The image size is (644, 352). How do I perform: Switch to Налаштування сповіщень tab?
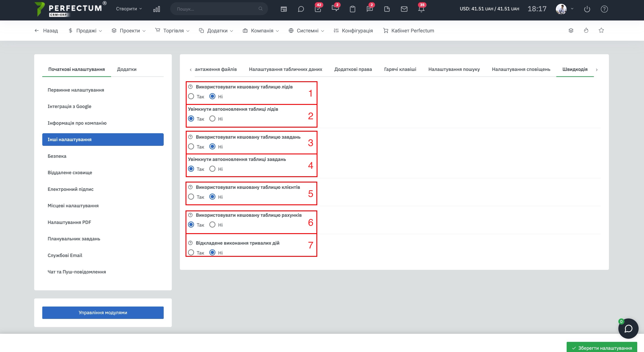(x=521, y=69)
